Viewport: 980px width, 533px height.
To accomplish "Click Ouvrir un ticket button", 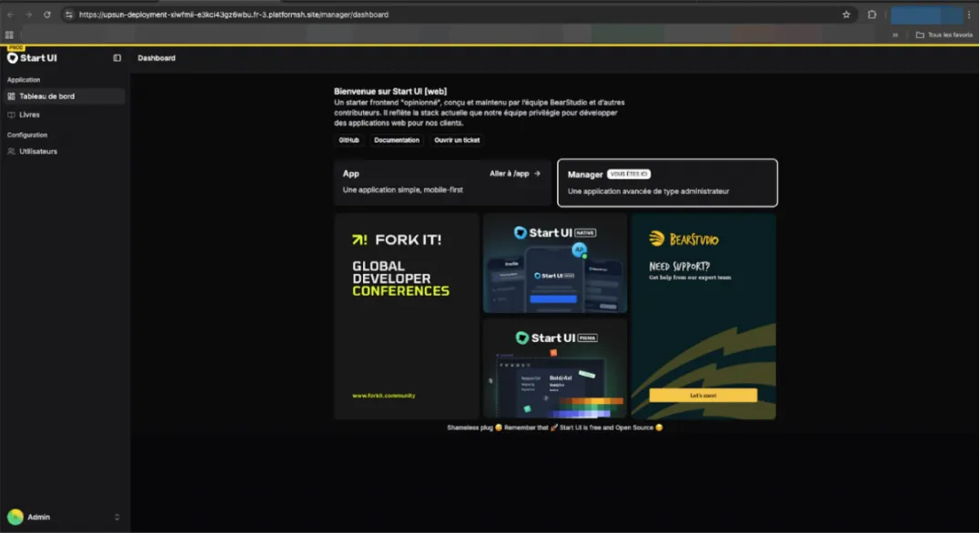I will (457, 140).
